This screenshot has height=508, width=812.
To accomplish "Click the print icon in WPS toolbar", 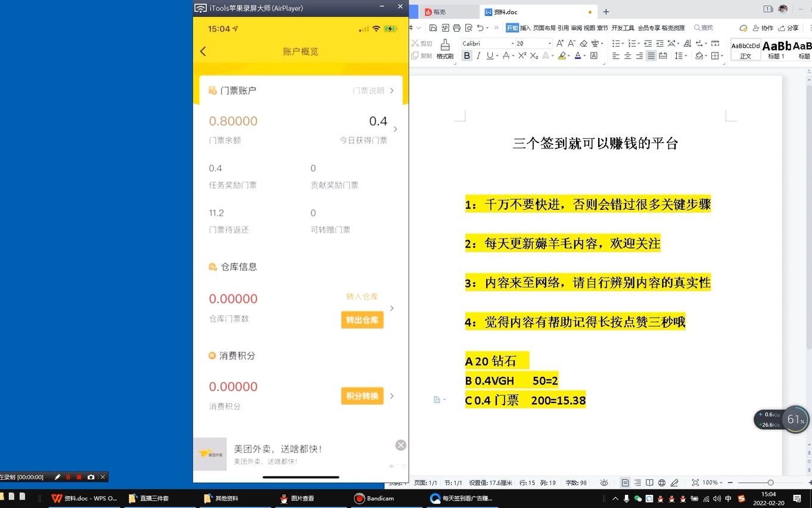I will pyautogui.click(x=456, y=27).
